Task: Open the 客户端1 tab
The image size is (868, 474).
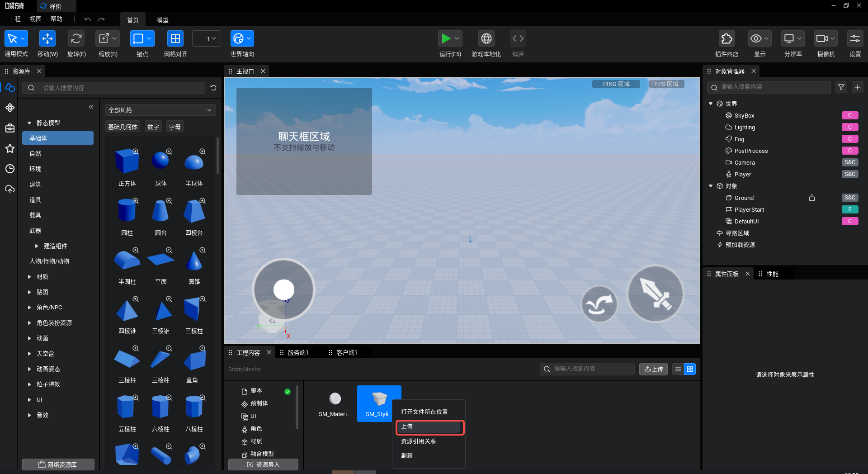Action: click(x=347, y=353)
